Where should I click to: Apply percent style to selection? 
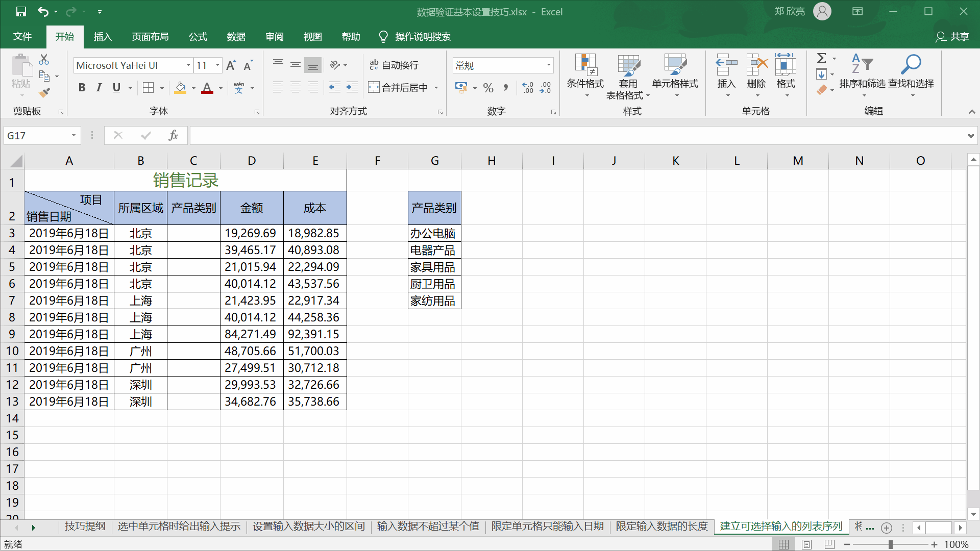click(x=488, y=87)
